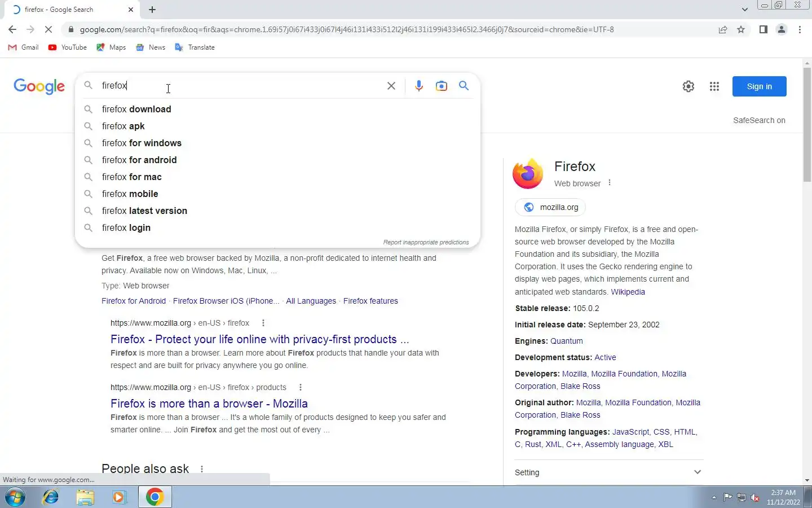Close the firefox - Google Search tab
Image resolution: width=812 pixels, height=508 pixels.
[131, 10]
